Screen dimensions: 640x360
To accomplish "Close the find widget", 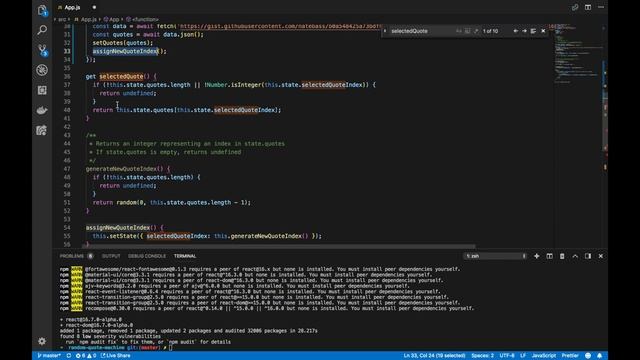I will coord(543,31).
